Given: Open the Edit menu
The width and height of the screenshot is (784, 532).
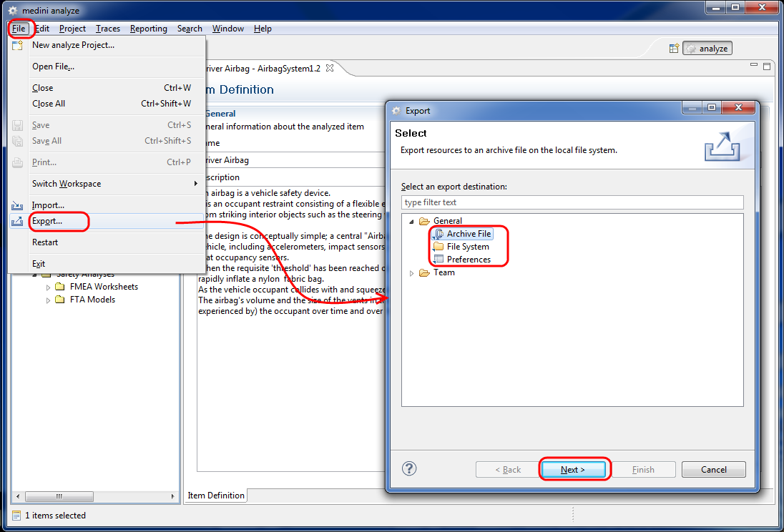Looking at the screenshot, I should click(x=42, y=29).
